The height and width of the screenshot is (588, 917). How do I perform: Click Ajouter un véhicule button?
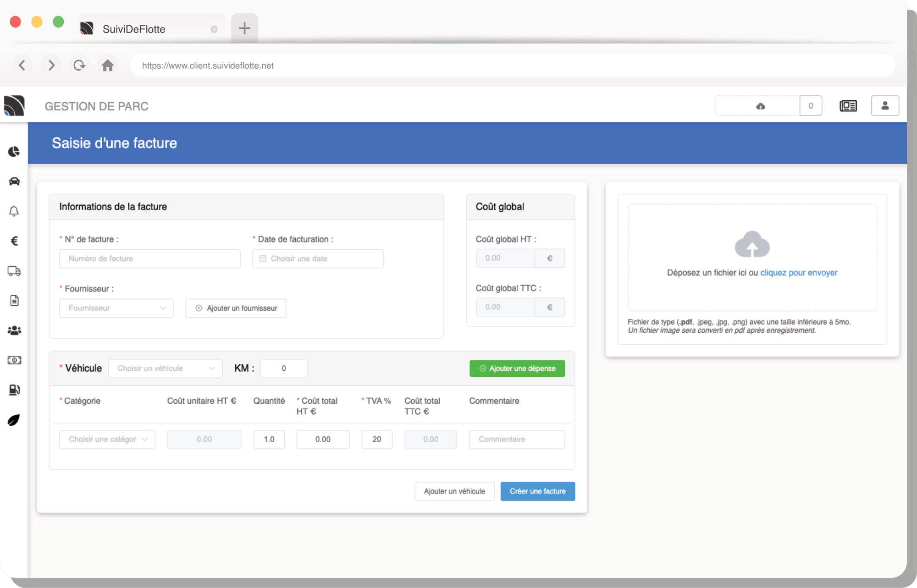click(454, 491)
